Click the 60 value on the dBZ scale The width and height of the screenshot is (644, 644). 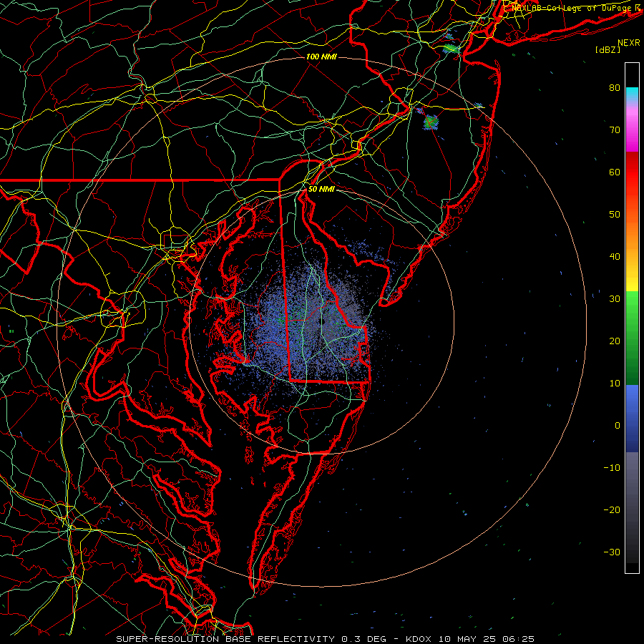coord(615,172)
